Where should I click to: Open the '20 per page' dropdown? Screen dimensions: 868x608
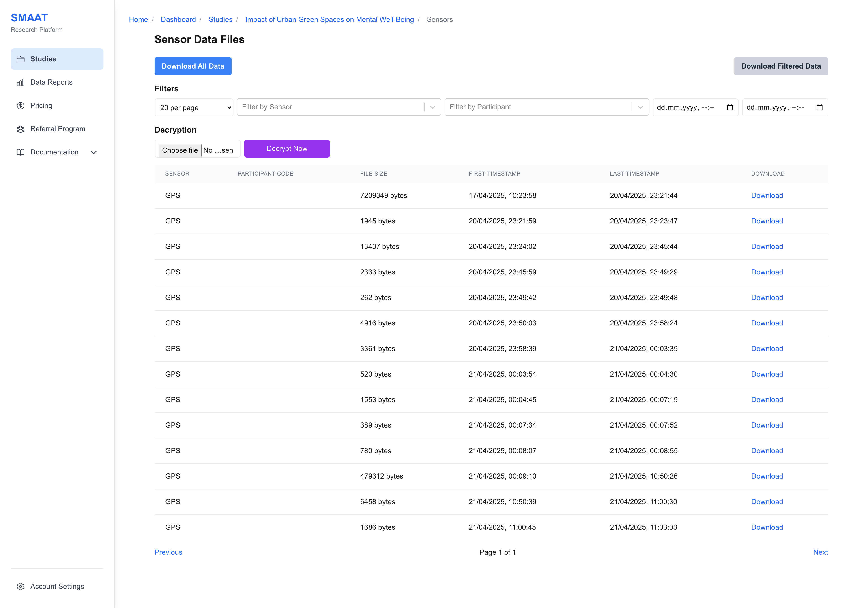coord(193,107)
